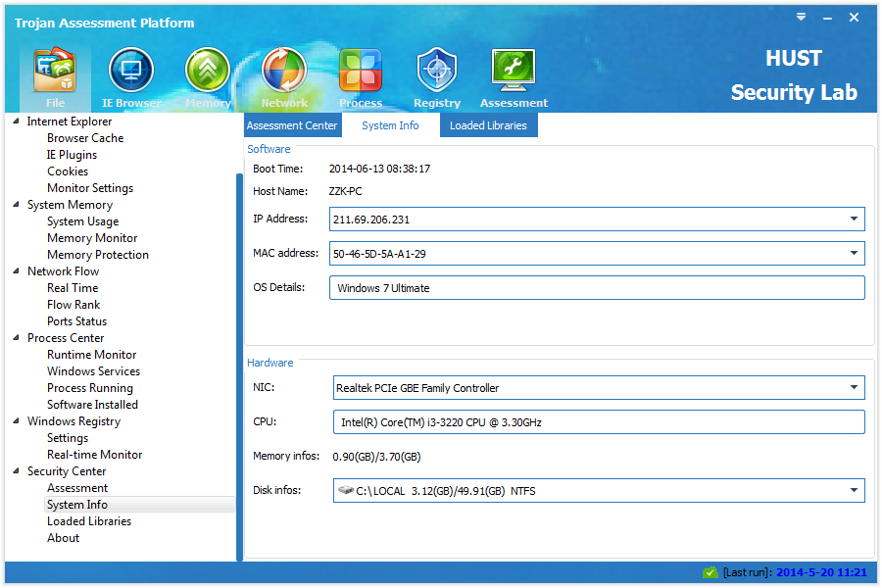Select the Process Center tree label
Screen dimensions: 882x588
tap(66, 337)
